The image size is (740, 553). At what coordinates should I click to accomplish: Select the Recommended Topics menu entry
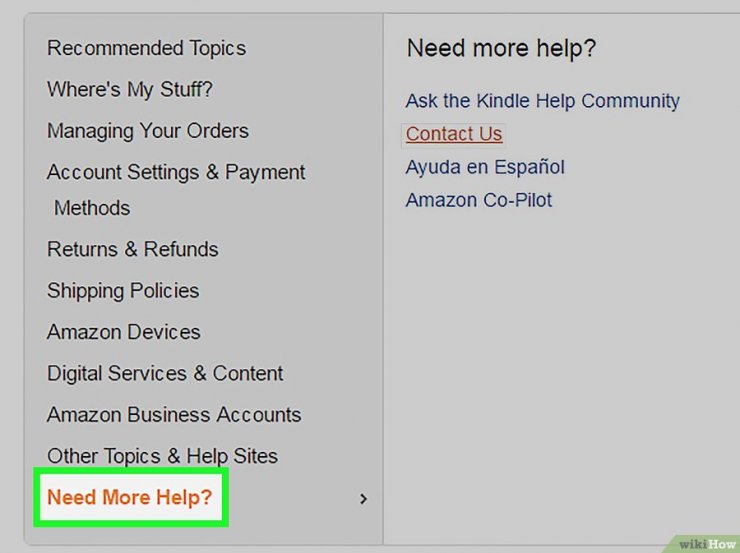(146, 49)
